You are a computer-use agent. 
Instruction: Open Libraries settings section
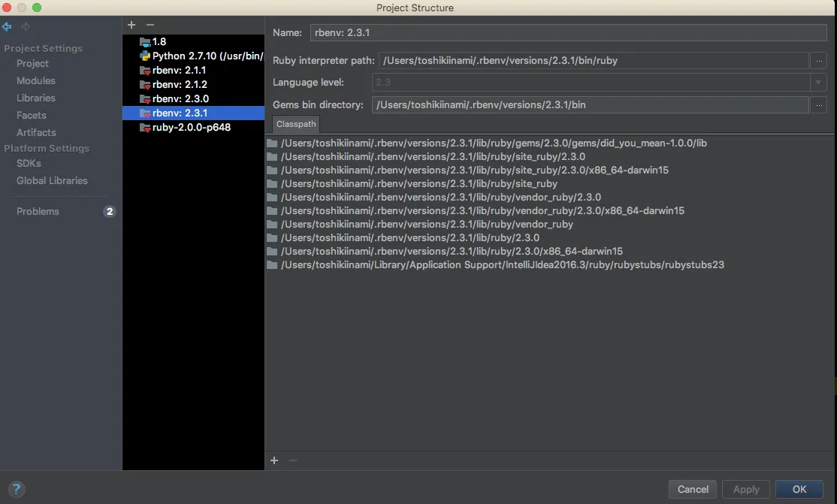[x=36, y=98]
